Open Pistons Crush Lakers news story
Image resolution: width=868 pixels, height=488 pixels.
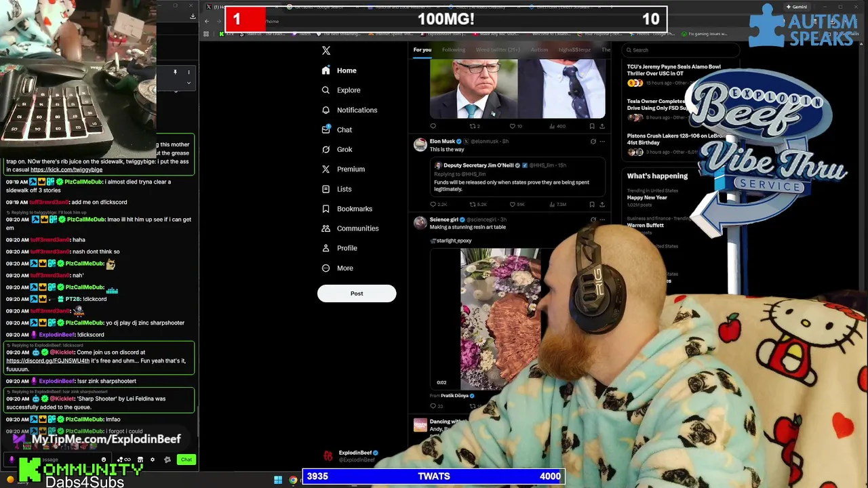click(675, 140)
